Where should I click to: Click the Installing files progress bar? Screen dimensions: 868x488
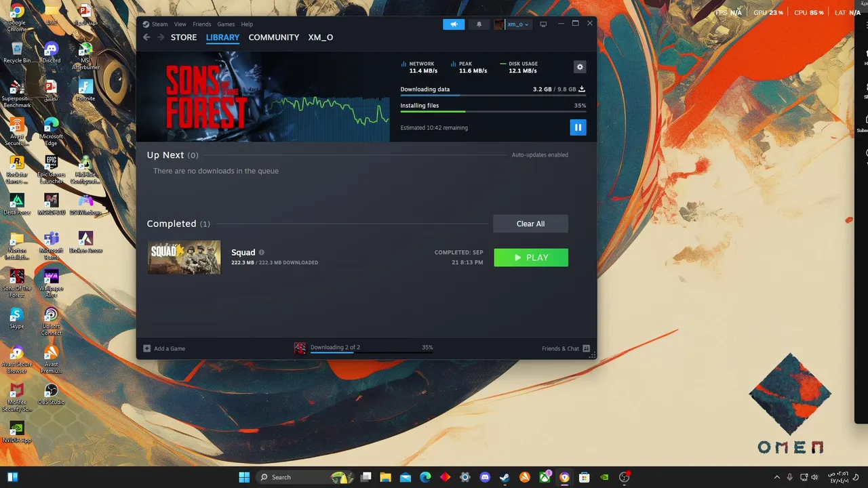pyautogui.click(x=493, y=111)
